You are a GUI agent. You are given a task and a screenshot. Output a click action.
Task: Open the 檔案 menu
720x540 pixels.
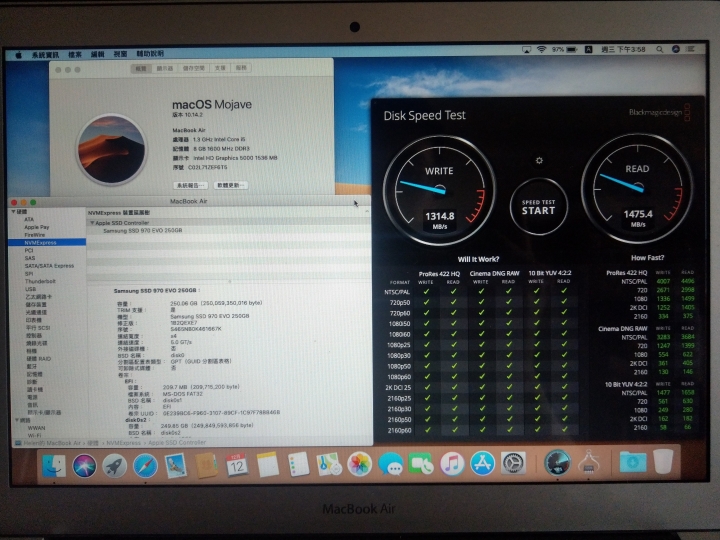(75, 54)
